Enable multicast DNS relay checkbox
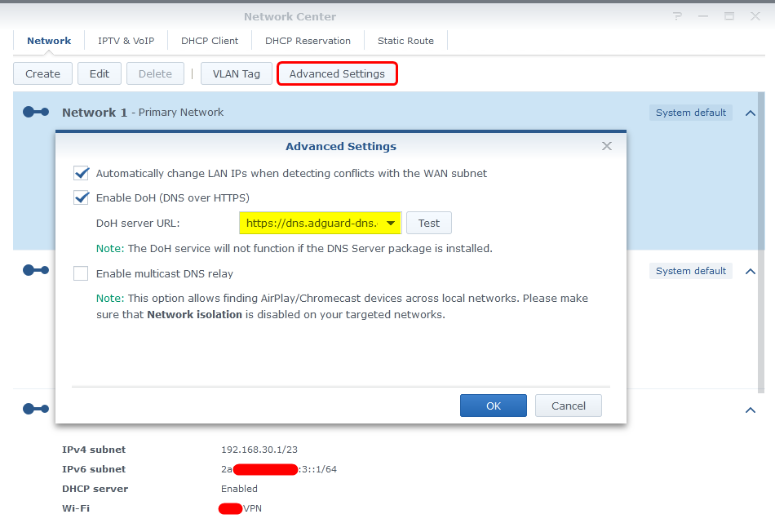Viewport: 775px width, 532px height. pos(82,274)
